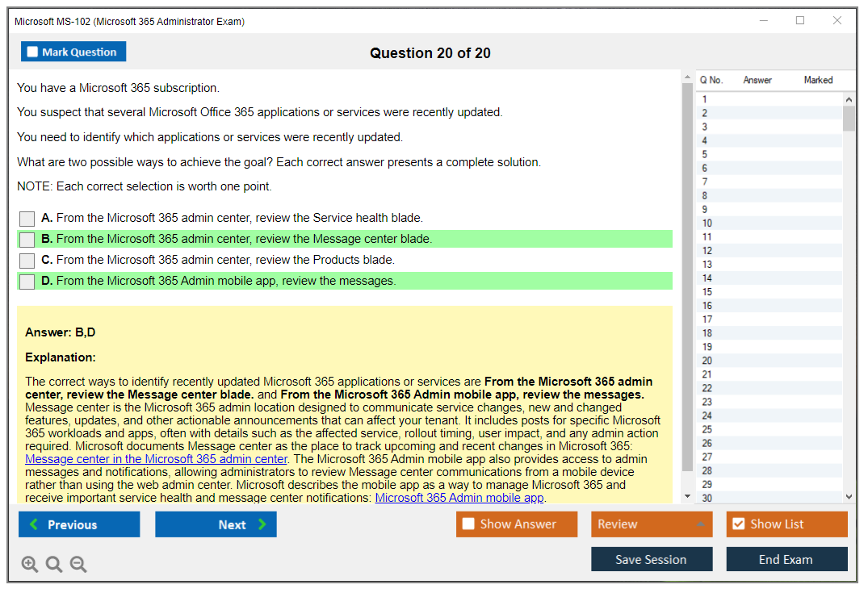Go to the Next question
The image size is (868, 593).
coord(216,524)
